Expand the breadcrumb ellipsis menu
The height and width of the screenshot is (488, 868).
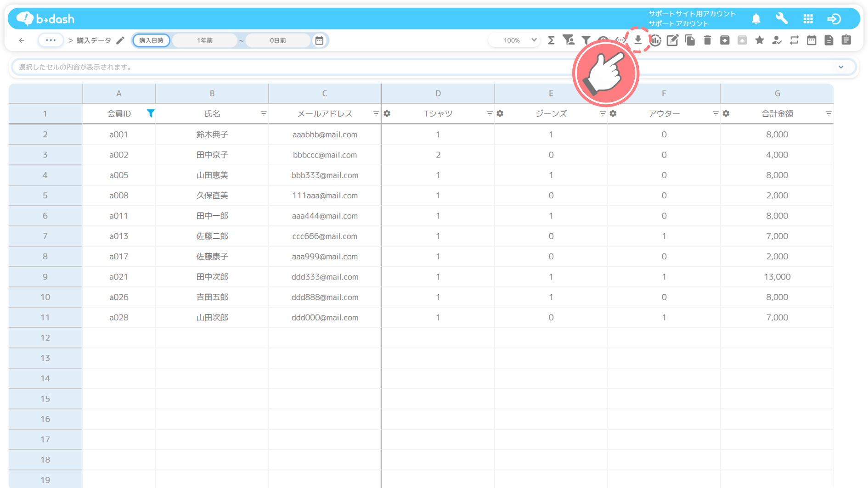click(x=51, y=40)
